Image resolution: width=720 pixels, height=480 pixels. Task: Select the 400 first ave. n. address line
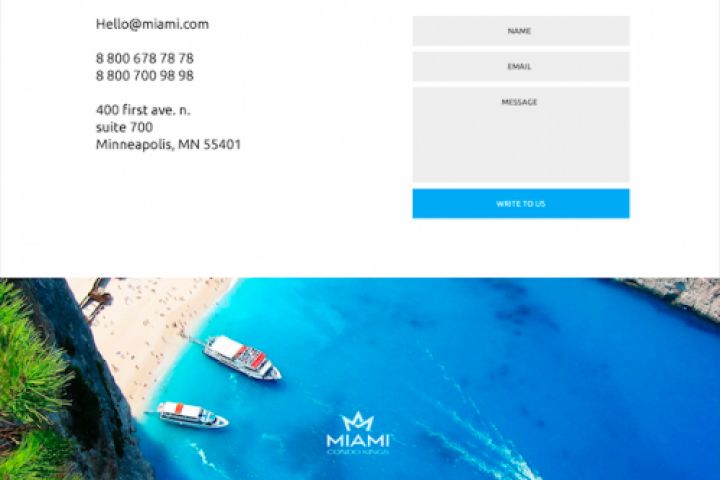[x=143, y=110]
